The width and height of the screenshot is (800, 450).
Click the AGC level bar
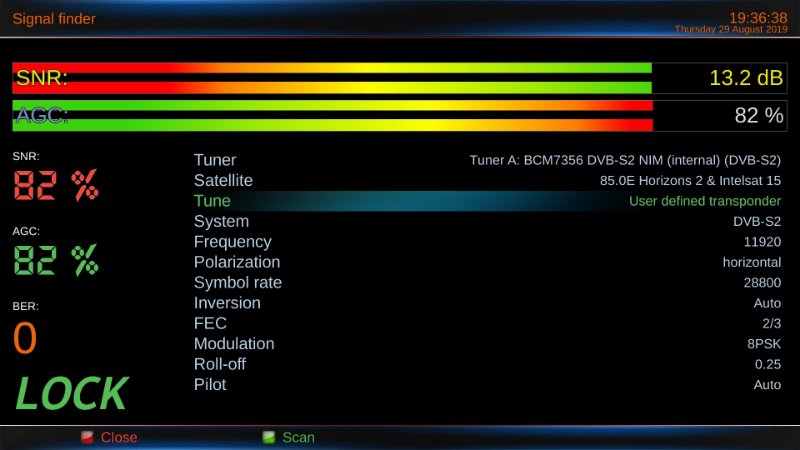332,115
